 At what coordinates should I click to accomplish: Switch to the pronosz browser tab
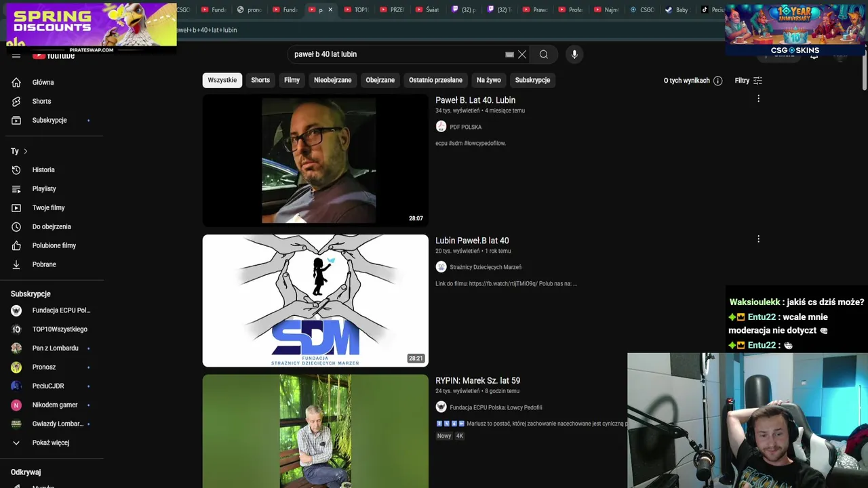click(x=250, y=9)
